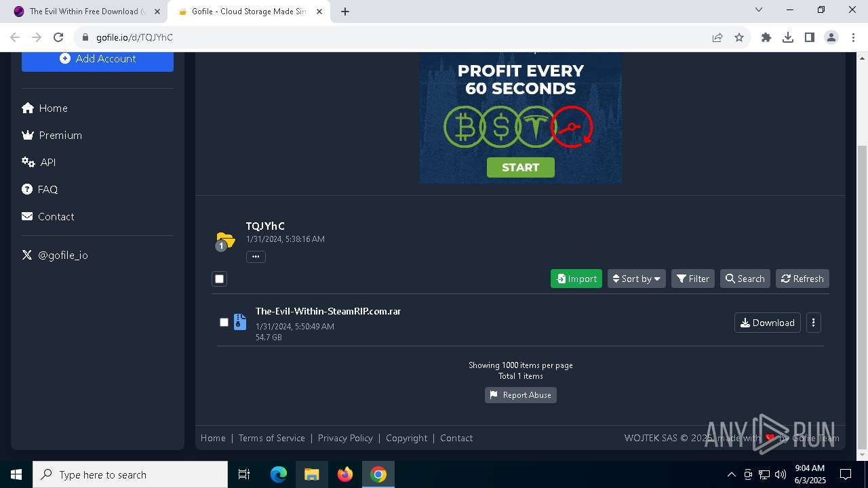Open the Privacy Policy link
Screen dimensions: 868x488
point(345,438)
